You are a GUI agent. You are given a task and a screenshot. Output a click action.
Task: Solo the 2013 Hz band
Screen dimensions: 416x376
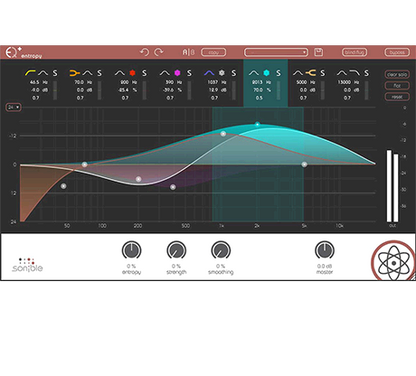(278, 73)
